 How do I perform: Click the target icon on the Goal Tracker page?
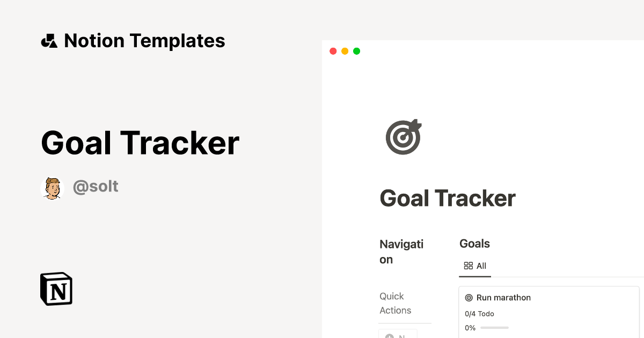[403, 137]
